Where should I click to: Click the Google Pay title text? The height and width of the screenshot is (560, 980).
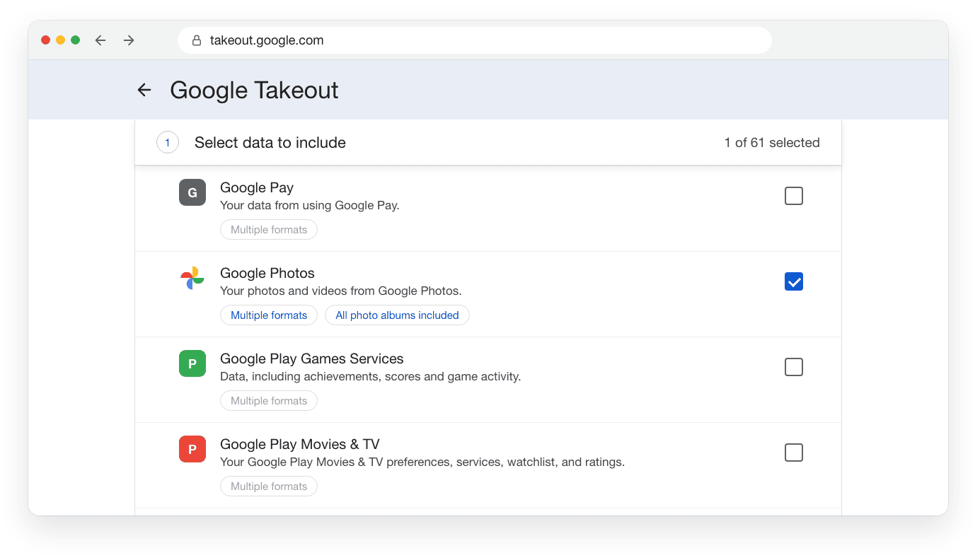click(x=257, y=187)
